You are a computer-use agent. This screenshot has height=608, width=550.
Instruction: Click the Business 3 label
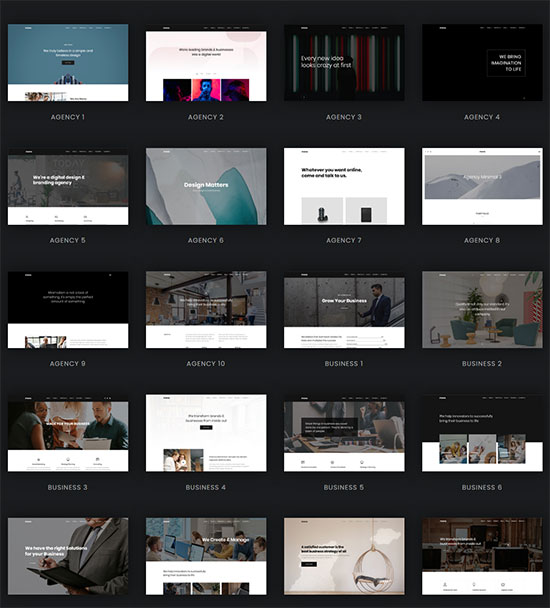67,487
